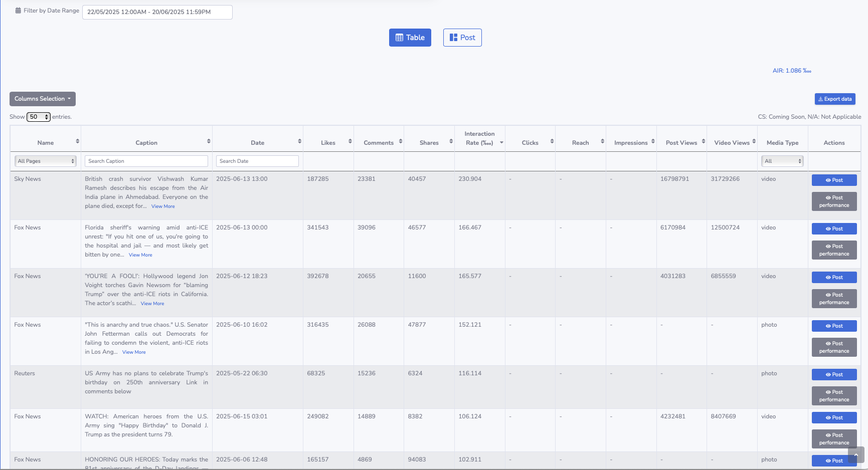Click the calendar icon beside Filter by Date Range
The width and height of the screenshot is (868, 470).
click(18, 11)
